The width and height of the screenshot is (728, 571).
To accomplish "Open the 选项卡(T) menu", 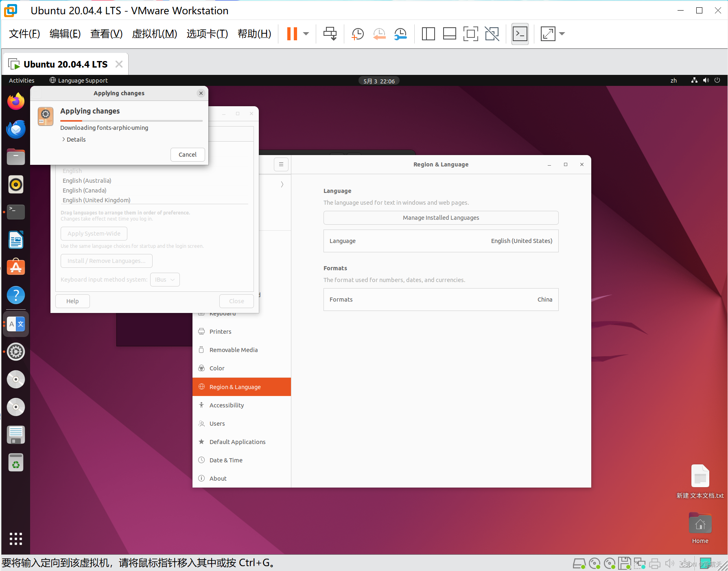I will point(207,34).
